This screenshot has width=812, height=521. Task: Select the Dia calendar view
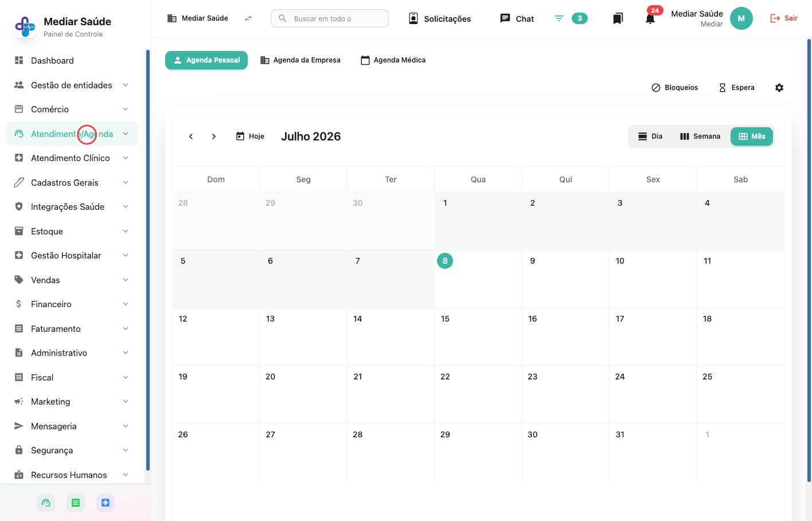point(650,136)
